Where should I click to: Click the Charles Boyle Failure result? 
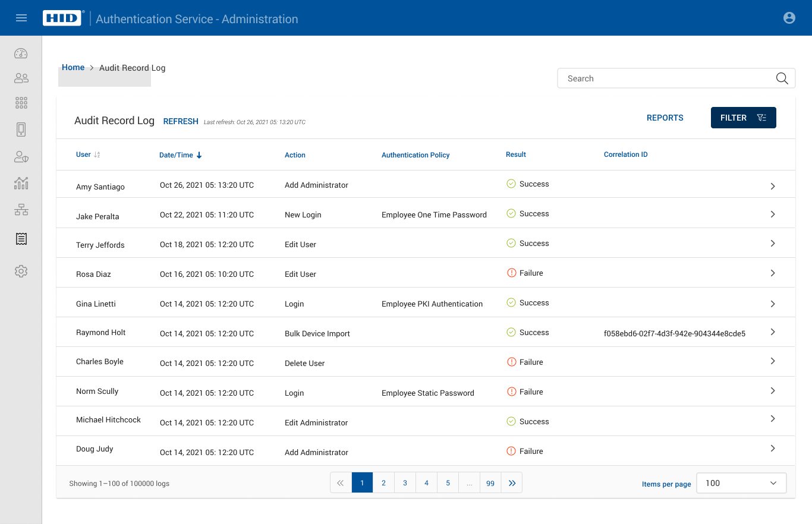coord(525,362)
